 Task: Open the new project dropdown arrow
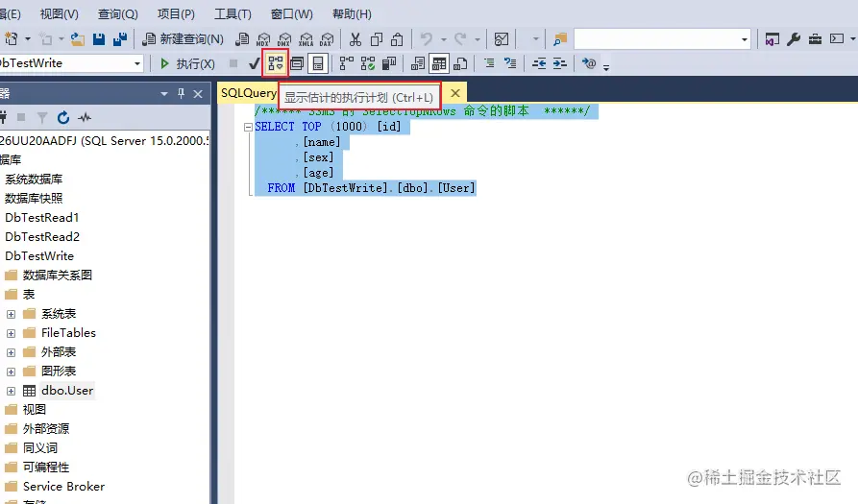click(28, 39)
